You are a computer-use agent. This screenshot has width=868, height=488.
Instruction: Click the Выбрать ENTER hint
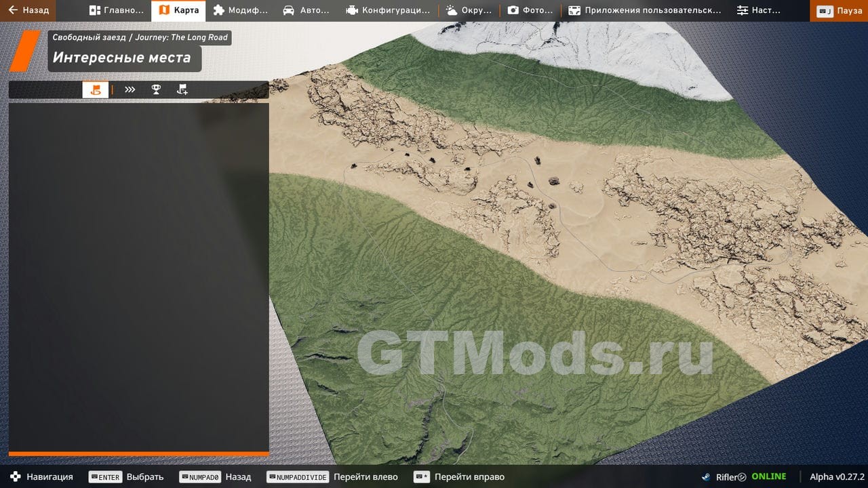pos(126,476)
